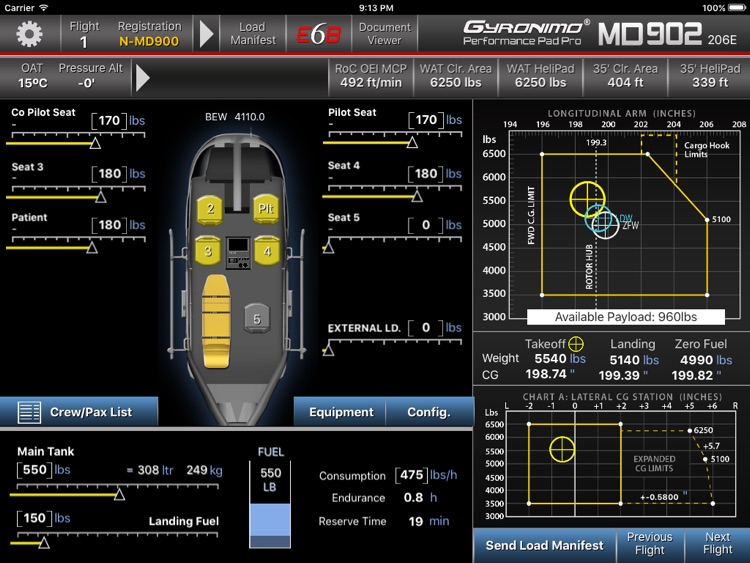Expand the flight info arrow next to Registration
Image resolution: width=750 pixels, height=563 pixels.
(x=206, y=34)
